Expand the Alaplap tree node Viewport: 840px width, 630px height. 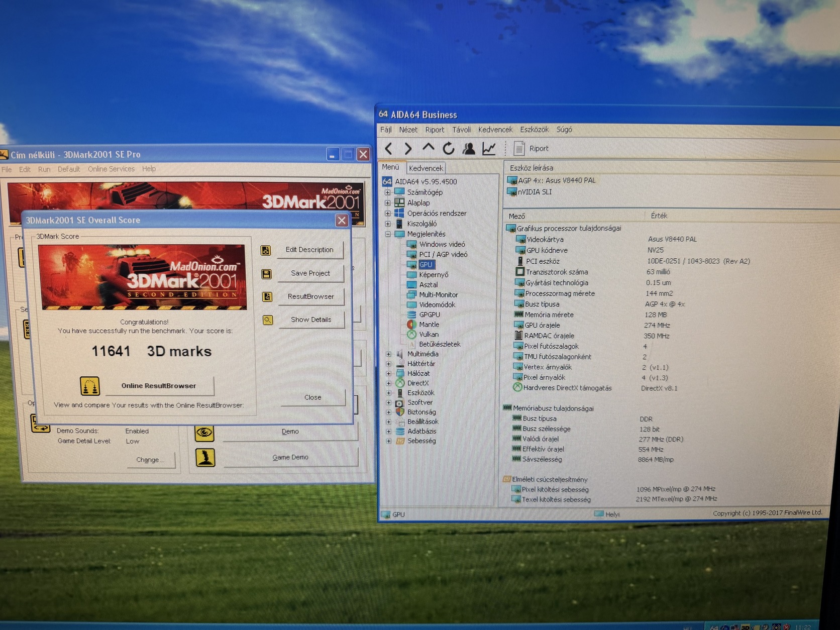387,203
